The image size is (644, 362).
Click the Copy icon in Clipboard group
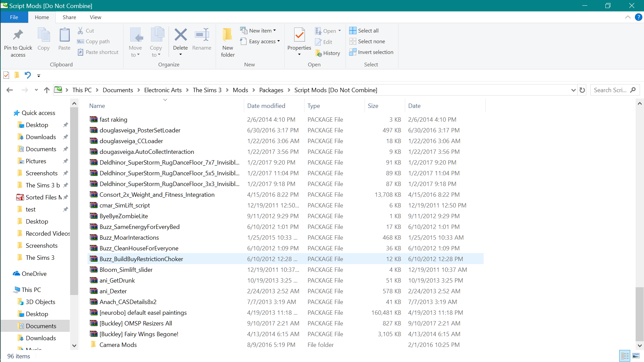[44, 35]
